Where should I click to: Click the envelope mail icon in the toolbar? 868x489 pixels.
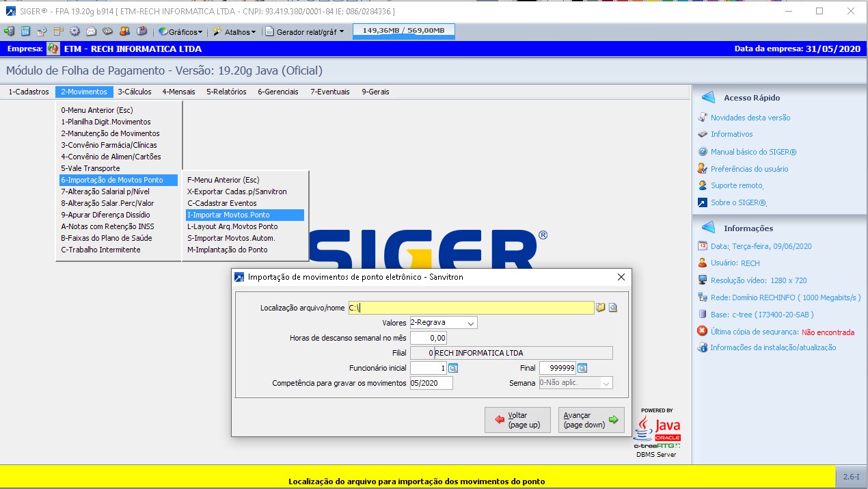[x=91, y=31]
